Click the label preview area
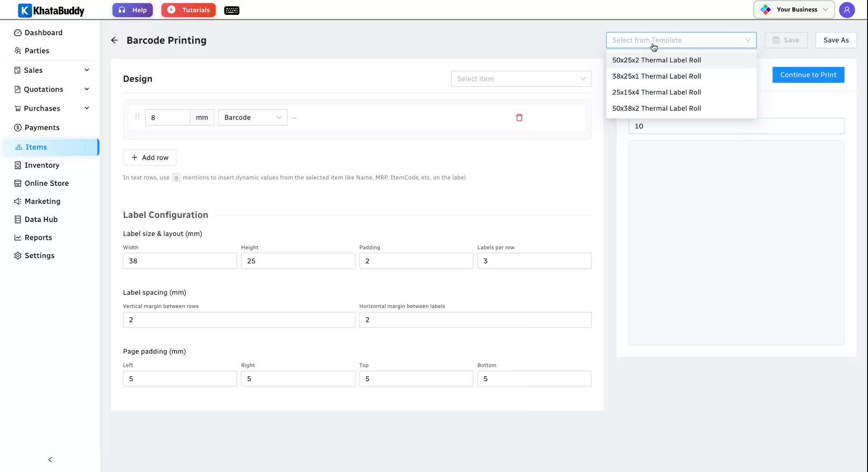The width and height of the screenshot is (868, 472). click(736, 243)
